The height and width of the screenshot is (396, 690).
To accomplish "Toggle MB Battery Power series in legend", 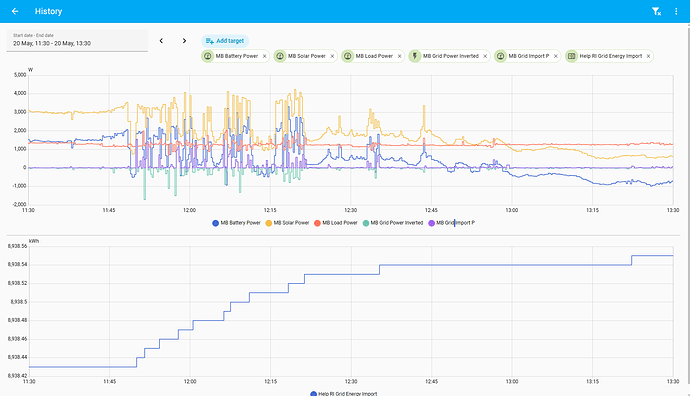I will tap(236, 223).
